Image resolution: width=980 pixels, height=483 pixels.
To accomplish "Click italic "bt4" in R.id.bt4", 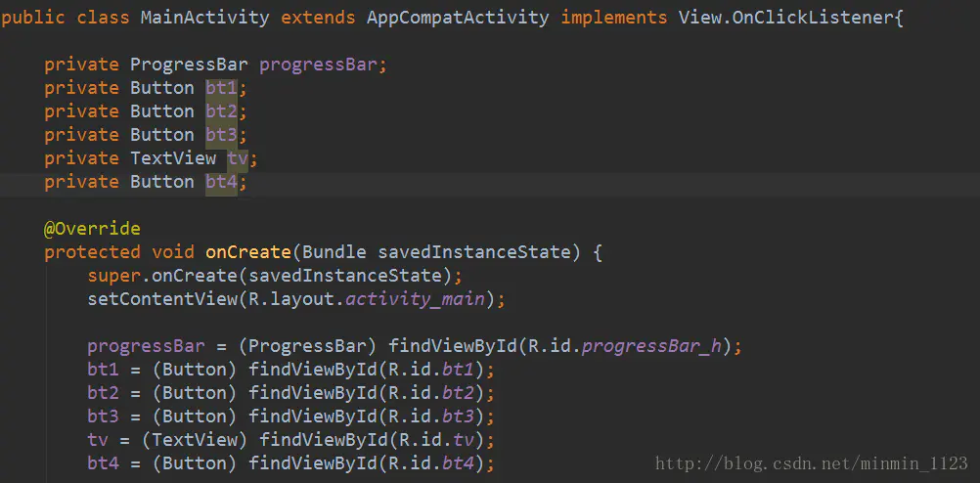I will (x=458, y=464).
